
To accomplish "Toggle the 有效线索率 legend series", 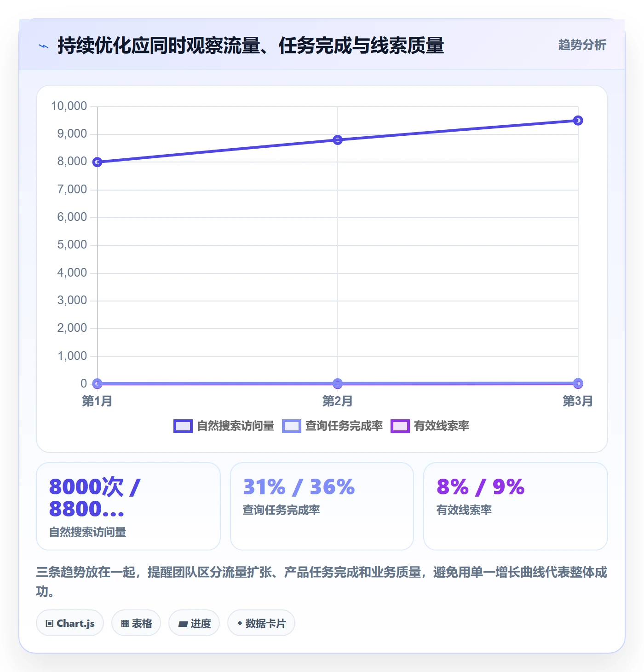I will coord(430,426).
